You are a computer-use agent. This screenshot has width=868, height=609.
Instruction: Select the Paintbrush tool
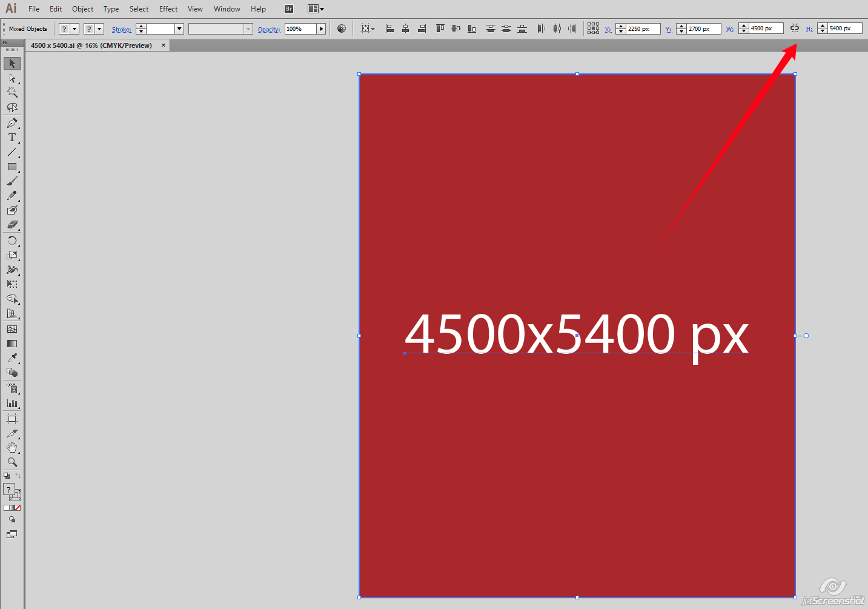[x=12, y=181]
